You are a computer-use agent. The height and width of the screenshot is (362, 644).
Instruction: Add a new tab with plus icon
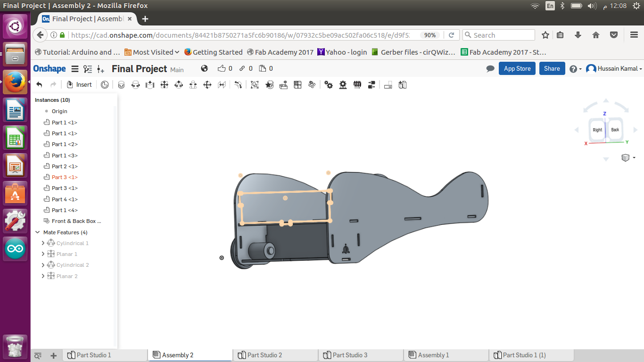pos(54,355)
